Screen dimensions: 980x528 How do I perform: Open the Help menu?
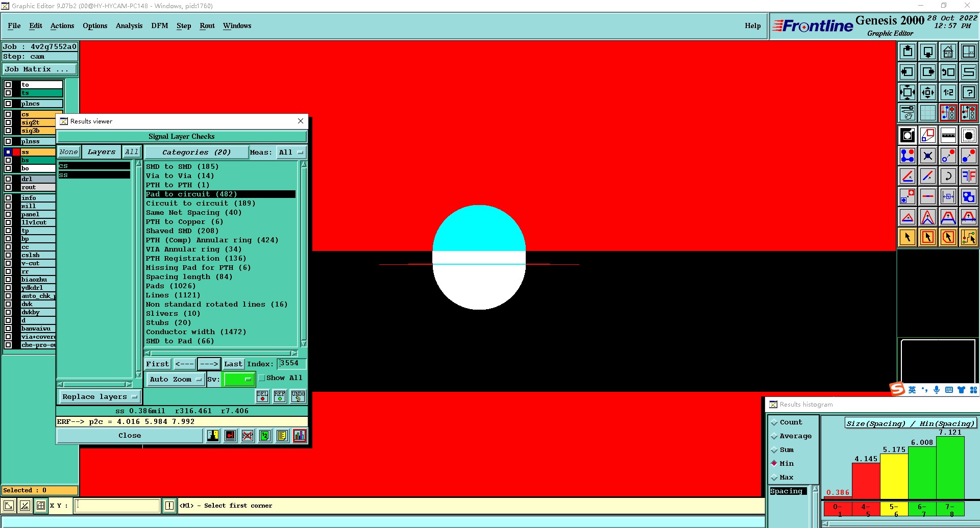click(x=752, y=26)
